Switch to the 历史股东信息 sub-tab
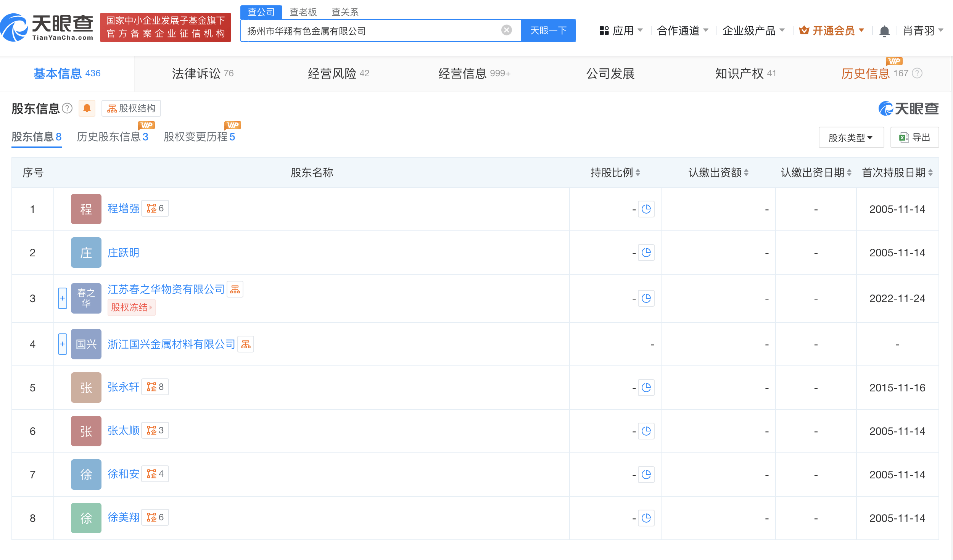Image resolution: width=953 pixels, height=560 pixels. coord(113,137)
